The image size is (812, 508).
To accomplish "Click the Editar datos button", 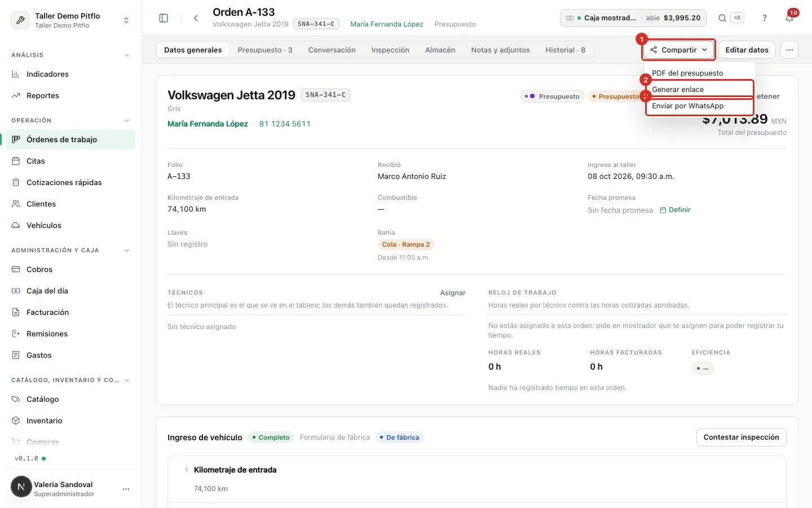I will click(747, 50).
